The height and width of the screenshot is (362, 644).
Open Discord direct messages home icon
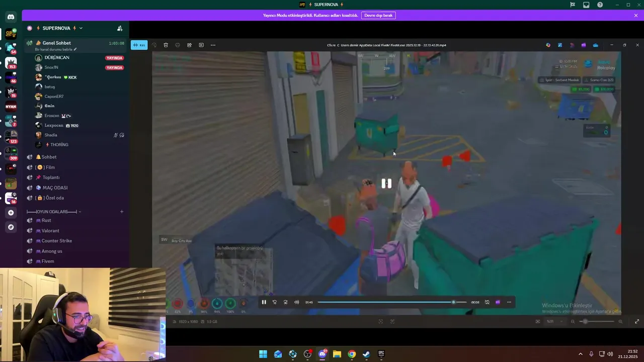tap(11, 17)
